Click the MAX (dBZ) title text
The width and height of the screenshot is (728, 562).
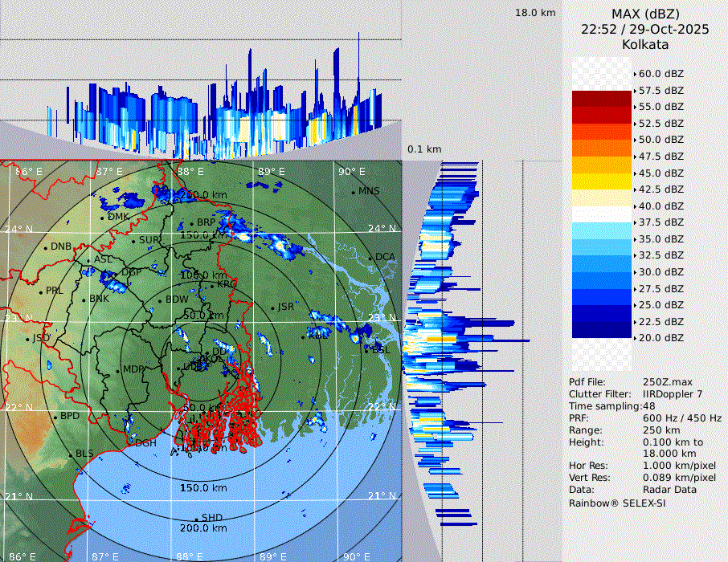pos(644,14)
